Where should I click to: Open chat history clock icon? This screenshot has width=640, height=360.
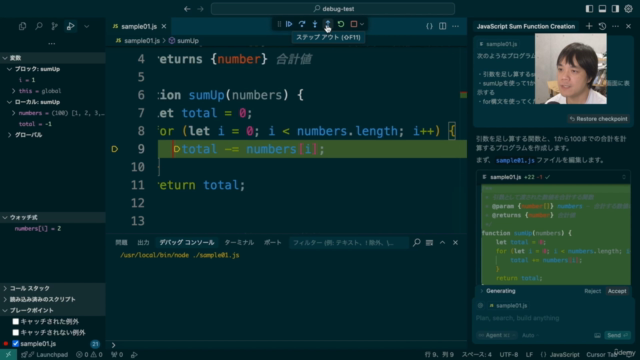point(602,26)
